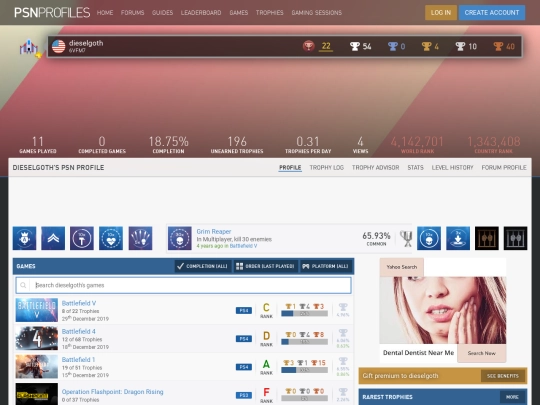This screenshot has height=405, width=540.
Task: Open the last dark barred trophy tile
Action: [516, 238]
